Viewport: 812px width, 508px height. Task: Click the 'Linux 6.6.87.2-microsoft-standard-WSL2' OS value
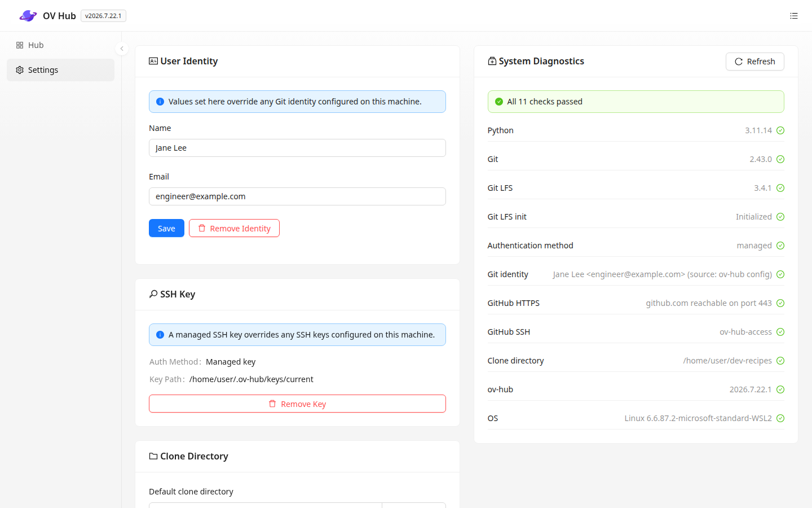click(x=698, y=418)
